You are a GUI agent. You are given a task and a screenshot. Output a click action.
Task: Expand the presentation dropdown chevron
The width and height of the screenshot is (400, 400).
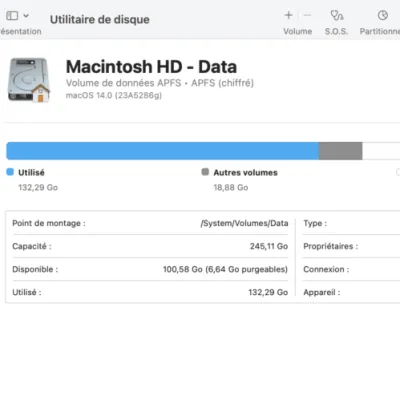click(26, 15)
